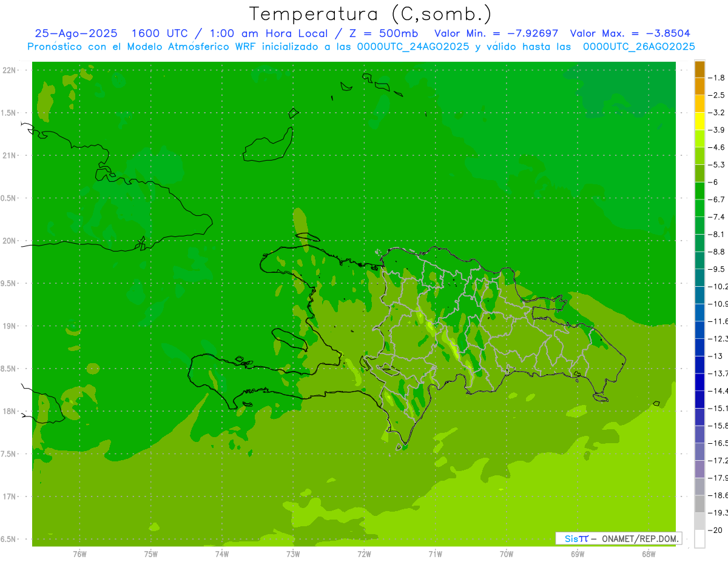Click the '-1.8' colorbar value
The height and width of the screenshot is (562, 728).
pyautogui.click(x=717, y=78)
